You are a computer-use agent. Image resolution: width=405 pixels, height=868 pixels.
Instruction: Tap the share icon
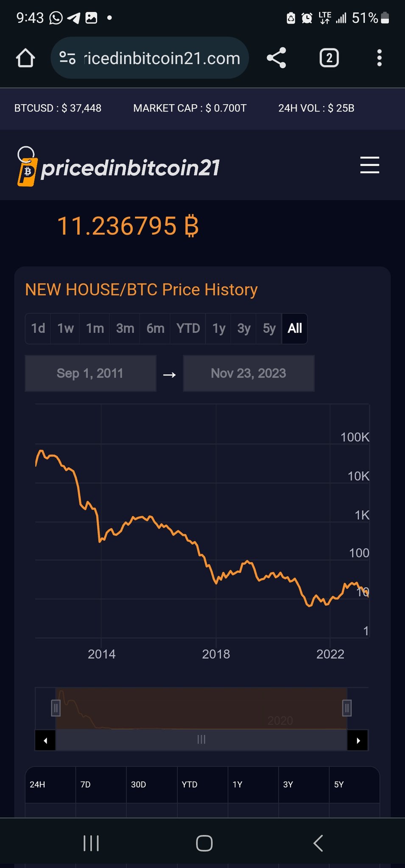[277, 58]
